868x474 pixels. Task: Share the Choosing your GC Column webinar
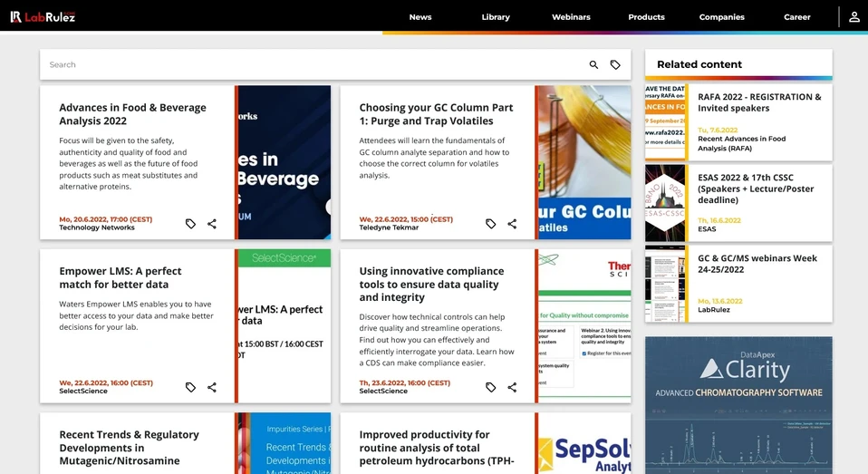512,224
